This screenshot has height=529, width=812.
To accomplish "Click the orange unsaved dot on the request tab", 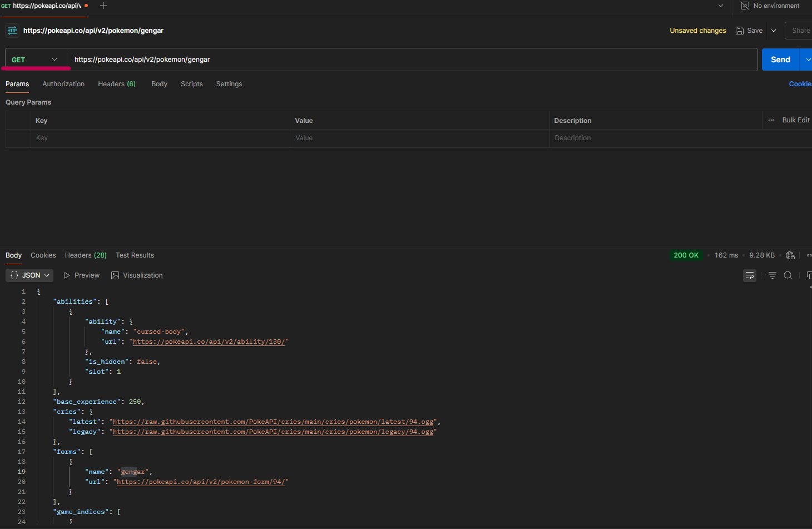I will pos(86,6).
